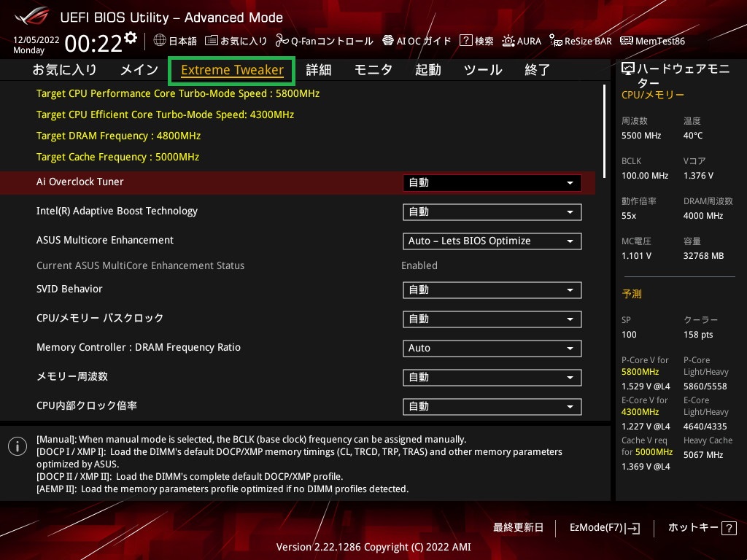
Task: Click the 4000 MHz DRAM frequency value
Action: tap(703, 216)
